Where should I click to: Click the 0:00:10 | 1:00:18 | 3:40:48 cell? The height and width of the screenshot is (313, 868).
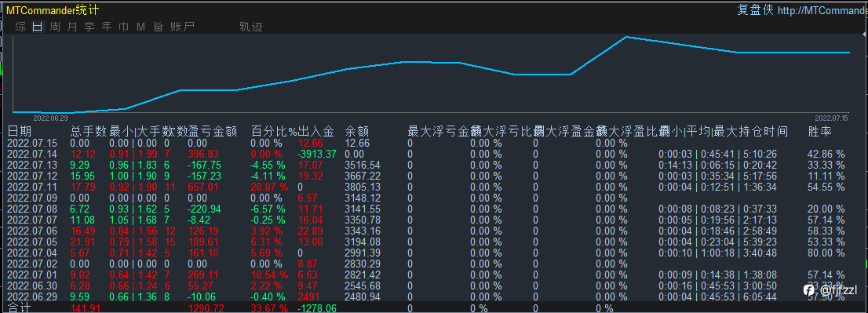[718, 253]
